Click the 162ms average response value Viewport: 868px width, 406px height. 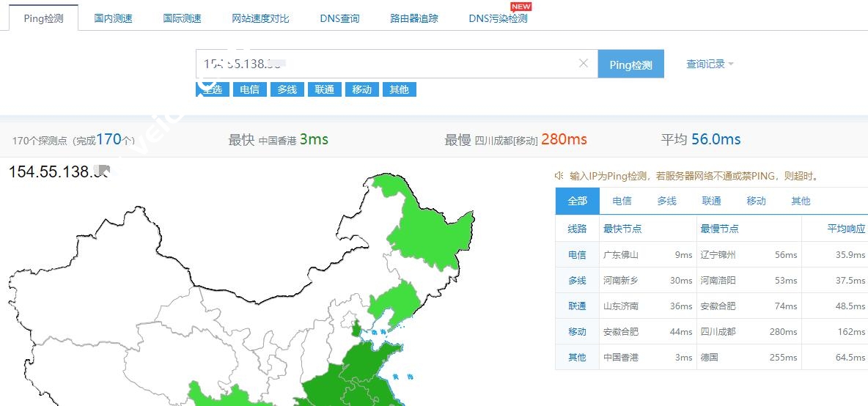coord(851,331)
